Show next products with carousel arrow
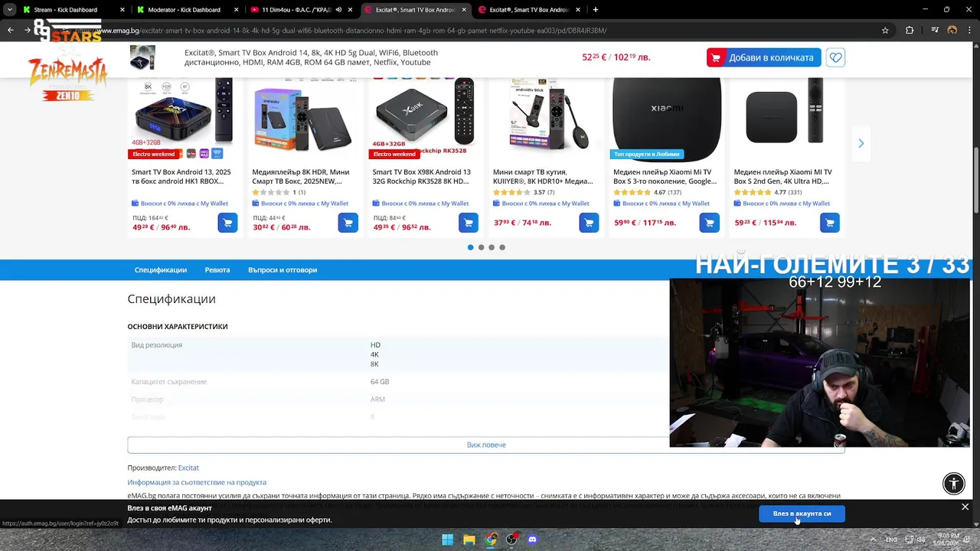This screenshot has width=980, height=551. coord(861,143)
